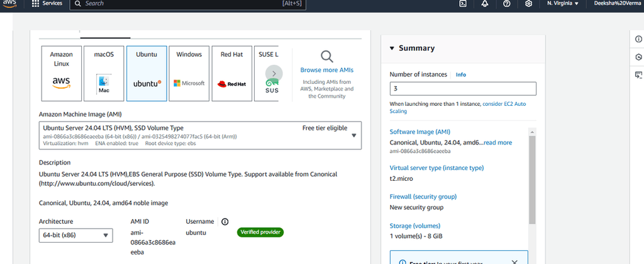Open the Ubuntu Server 24.04 AMI dropdown
Screen dimensions: 644x264
point(201,135)
